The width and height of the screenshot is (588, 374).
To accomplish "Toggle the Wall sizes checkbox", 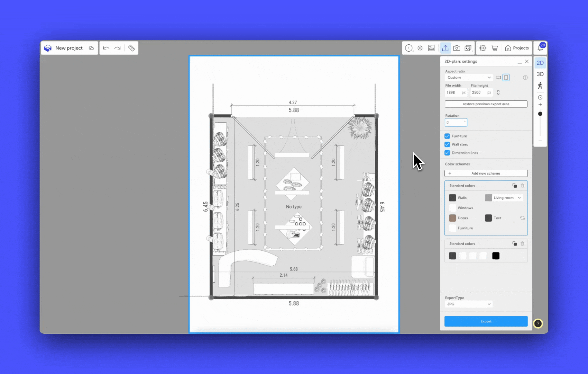I will pyautogui.click(x=447, y=144).
